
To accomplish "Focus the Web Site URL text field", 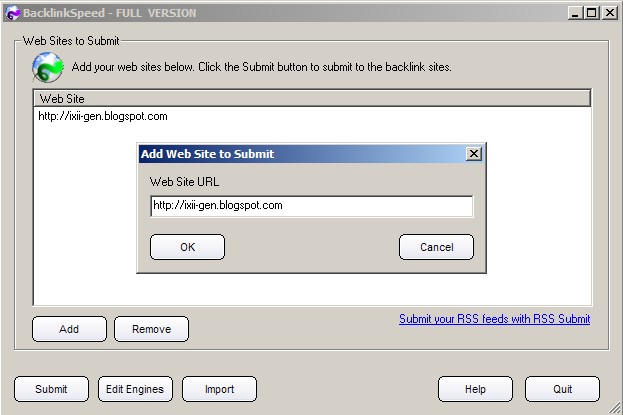I will pos(311,206).
